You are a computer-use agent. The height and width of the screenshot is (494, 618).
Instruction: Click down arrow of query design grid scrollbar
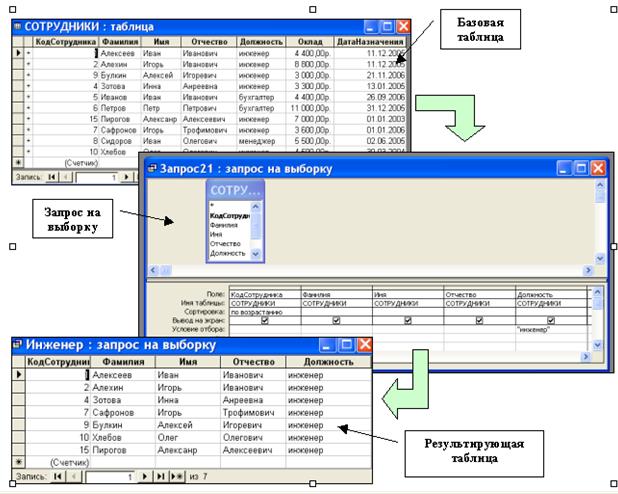pyautogui.click(x=597, y=345)
